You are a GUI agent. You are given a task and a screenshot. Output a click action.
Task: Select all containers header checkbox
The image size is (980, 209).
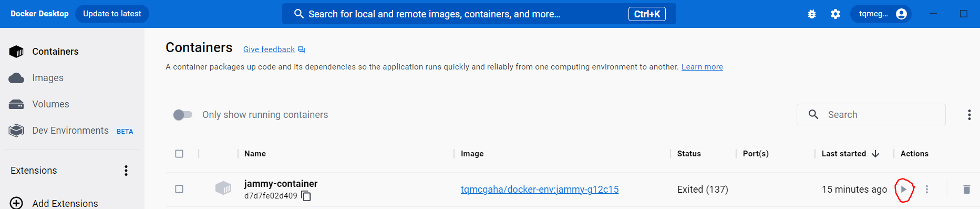click(179, 154)
